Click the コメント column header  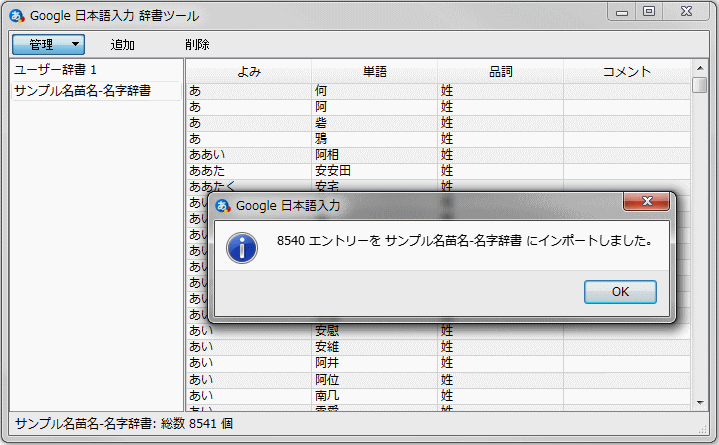point(627,72)
